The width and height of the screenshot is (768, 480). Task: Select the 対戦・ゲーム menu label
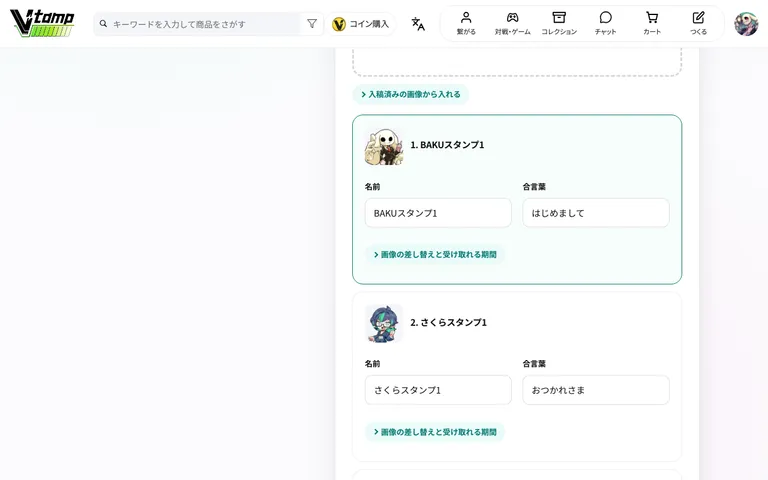pyautogui.click(x=512, y=32)
